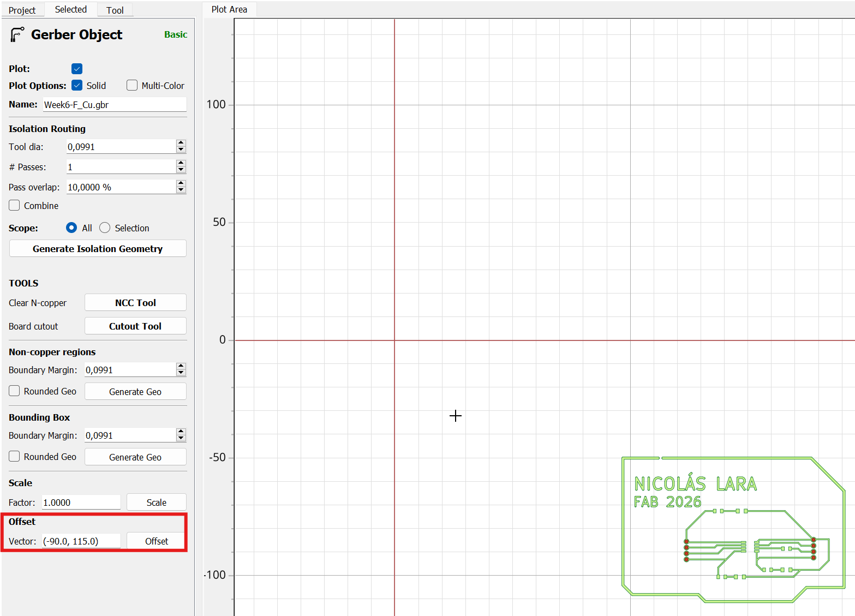This screenshot has height=616, width=855.
Task: Click the FAB 2026 text on board
Action: [x=667, y=502]
